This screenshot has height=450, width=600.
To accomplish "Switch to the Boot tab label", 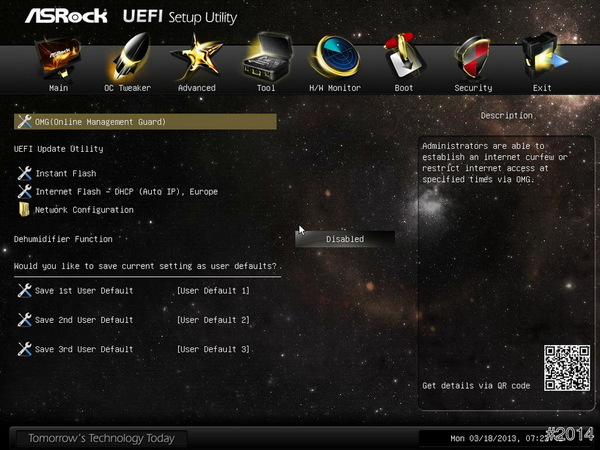I will 404,88.
